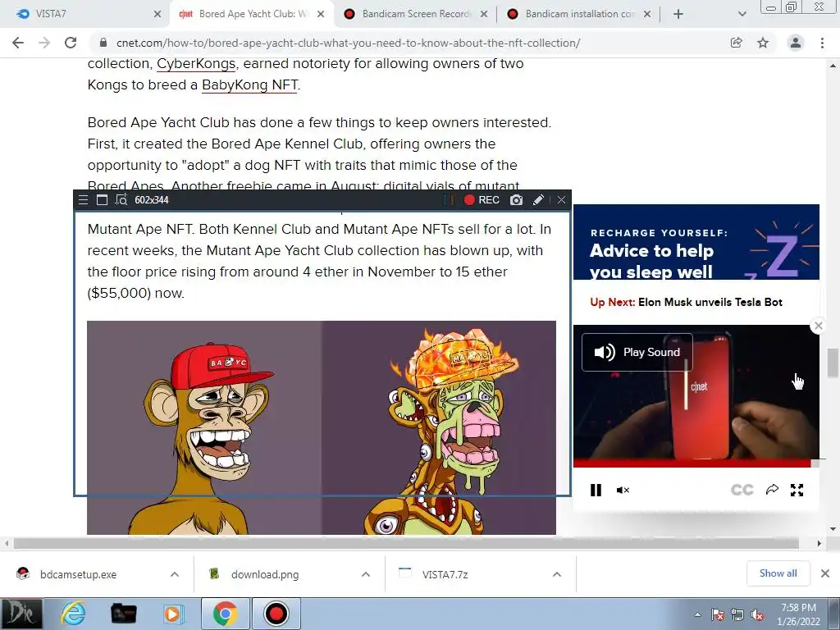The height and width of the screenshot is (630, 840).
Task: Click the Advice to help you sleep ad
Action: pos(696,242)
